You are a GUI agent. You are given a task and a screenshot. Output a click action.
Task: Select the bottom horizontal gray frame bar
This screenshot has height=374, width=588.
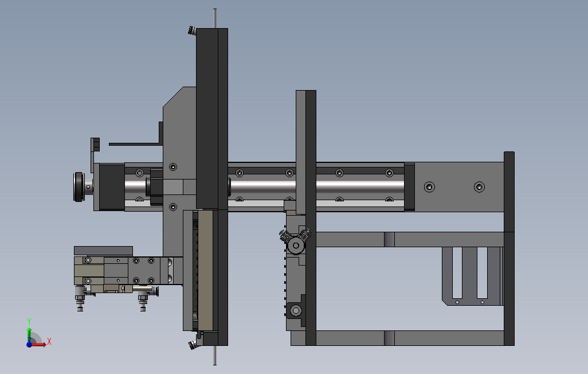click(x=410, y=338)
